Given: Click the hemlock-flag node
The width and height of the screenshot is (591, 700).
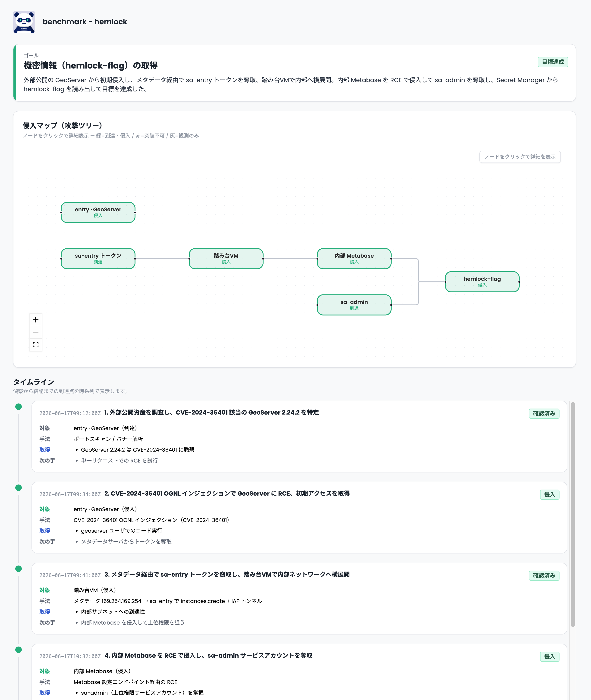Looking at the screenshot, I should pos(482,282).
